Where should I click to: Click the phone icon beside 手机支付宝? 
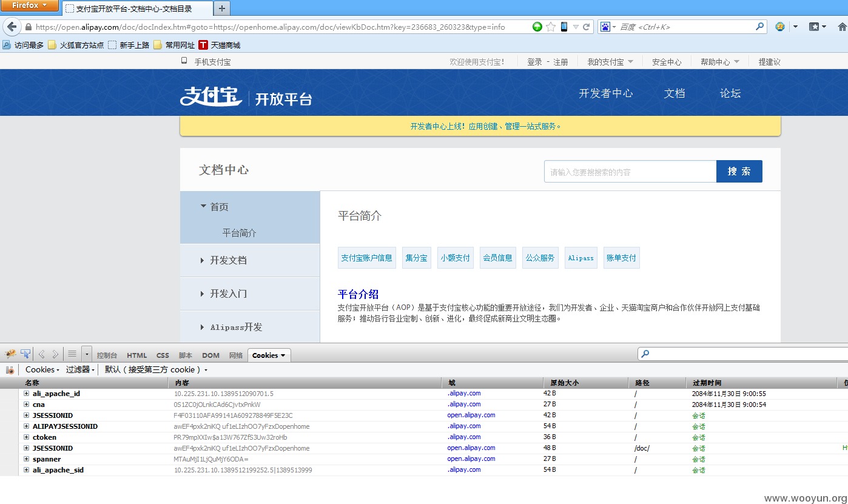(x=184, y=61)
